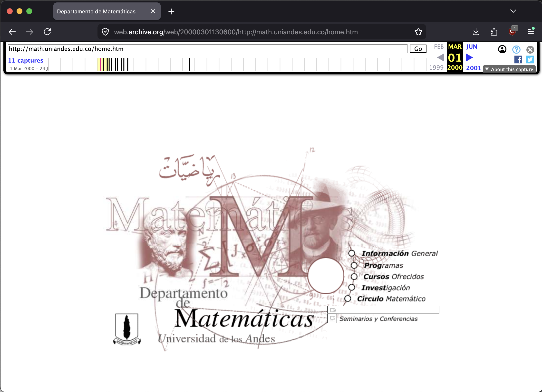Expand the About this capture dropdown

click(x=509, y=69)
